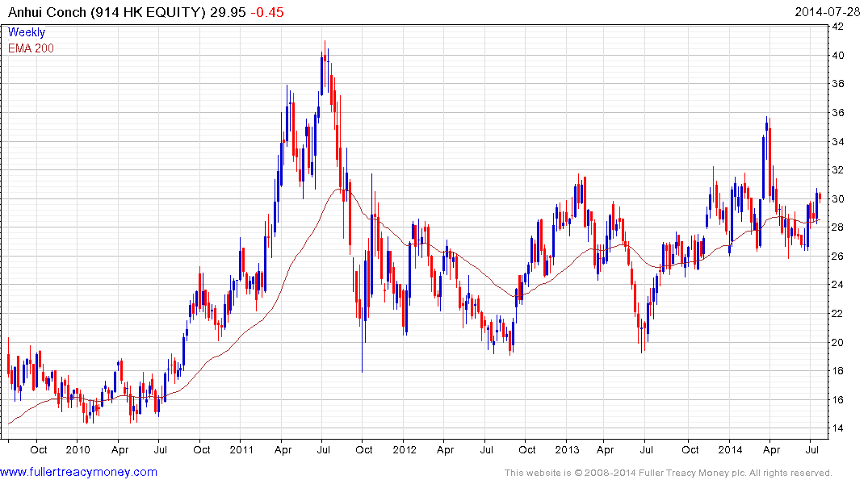Viewport: 868px width, 484px height.
Task: Click the 20 price axis label
Action: click(x=838, y=342)
